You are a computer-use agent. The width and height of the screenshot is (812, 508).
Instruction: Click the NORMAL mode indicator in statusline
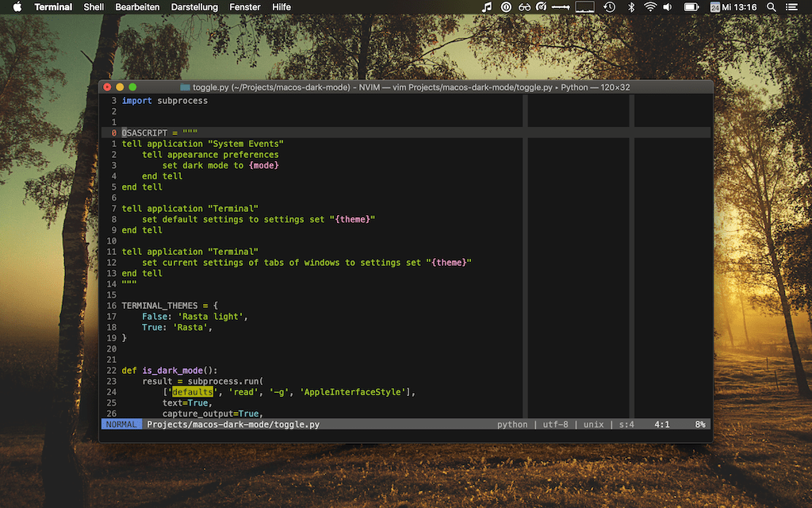tap(121, 424)
